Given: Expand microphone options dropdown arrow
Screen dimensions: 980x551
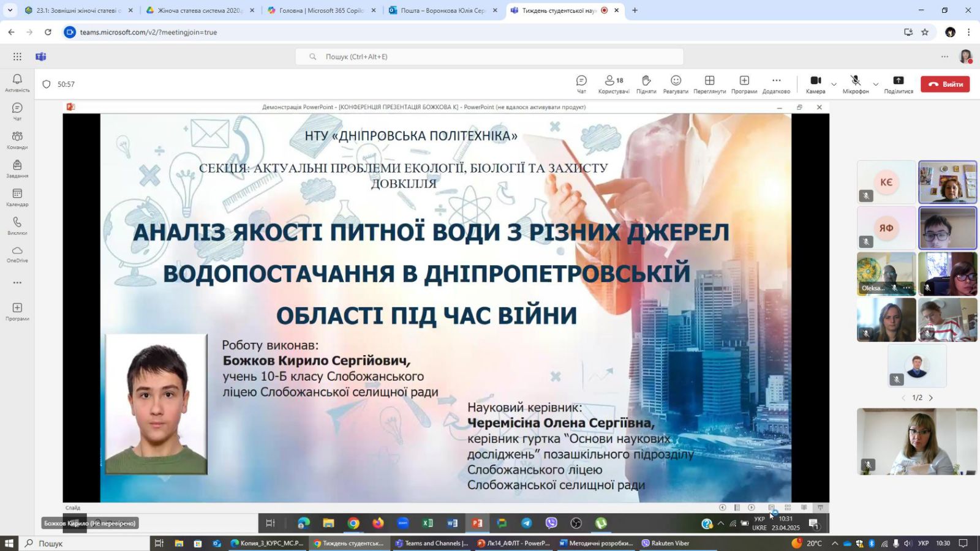Looking at the screenshot, I should 875,84.
